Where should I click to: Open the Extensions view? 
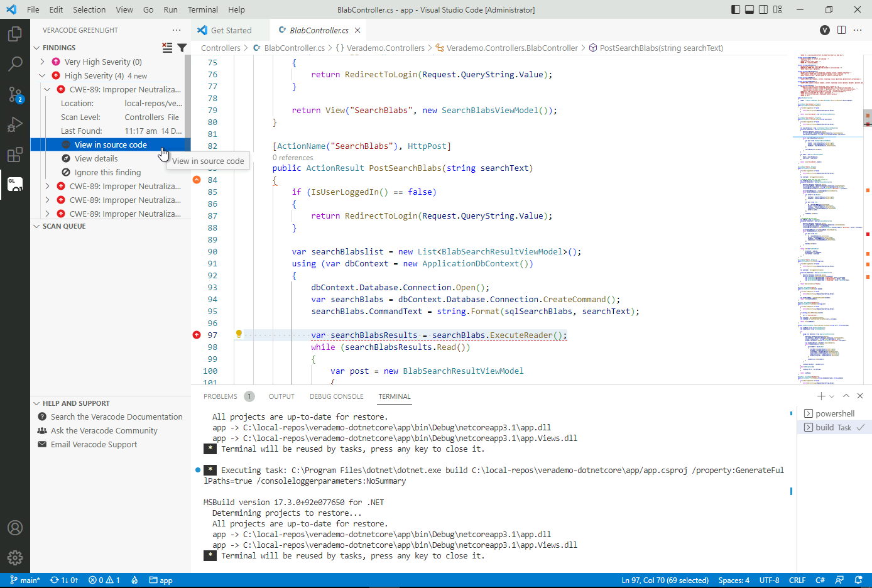15,155
